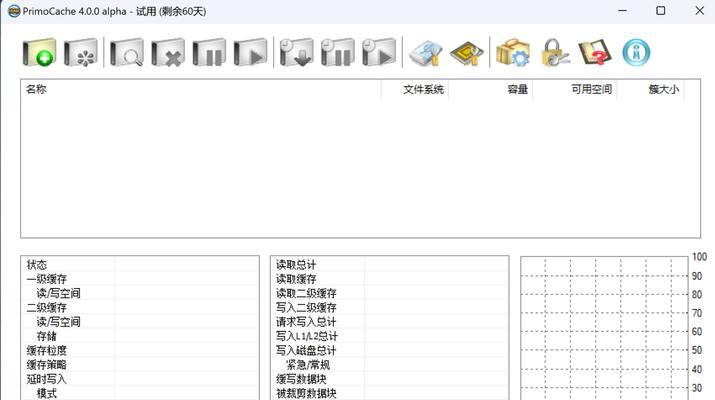Select the 缓写数据块 statistics row
The image size is (715, 400).
point(390,379)
